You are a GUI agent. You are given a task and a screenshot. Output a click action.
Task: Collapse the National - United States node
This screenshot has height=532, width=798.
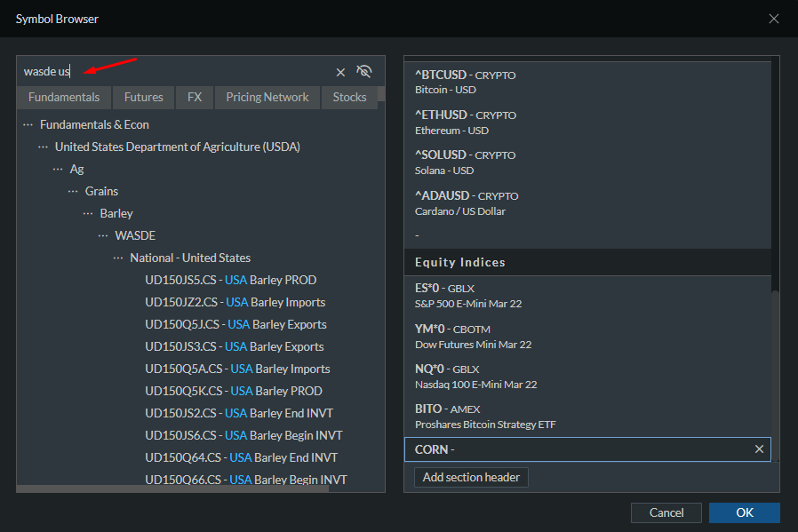coord(118,258)
